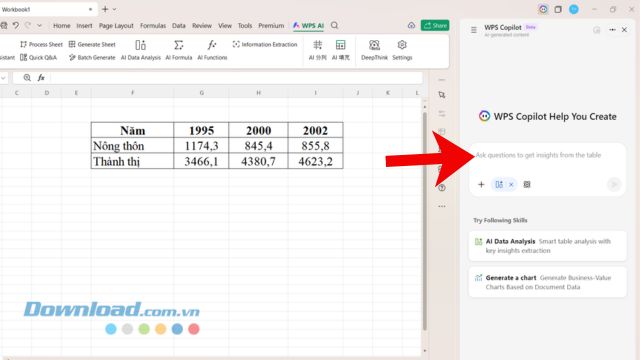640x360 pixels.
Task: Launch DeepThink from the ribbon
Action: pos(374,50)
